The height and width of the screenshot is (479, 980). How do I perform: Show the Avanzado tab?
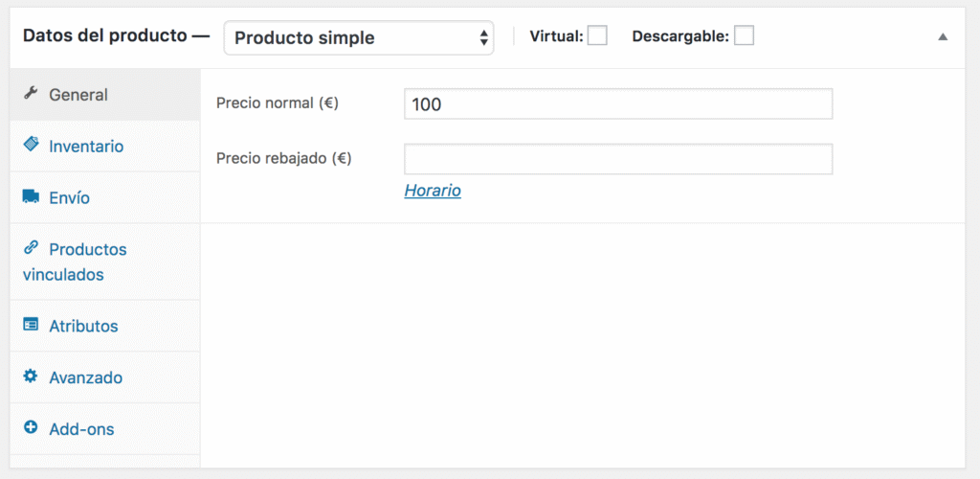[105, 377]
